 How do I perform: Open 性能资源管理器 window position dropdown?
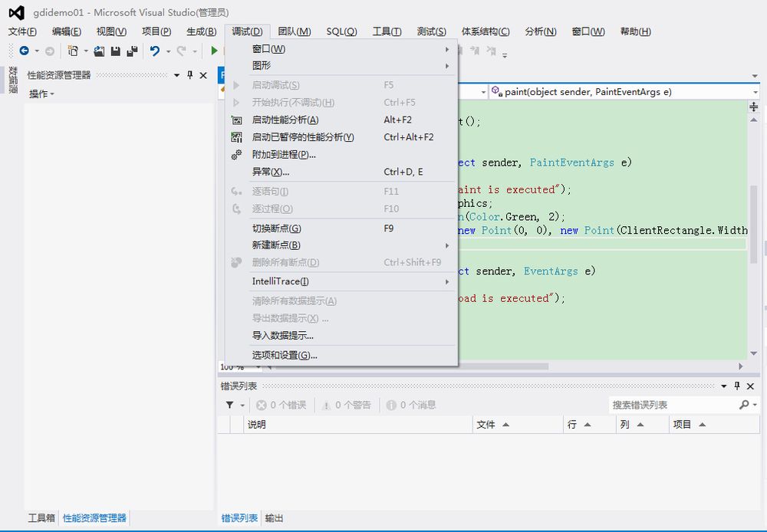(x=176, y=75)
